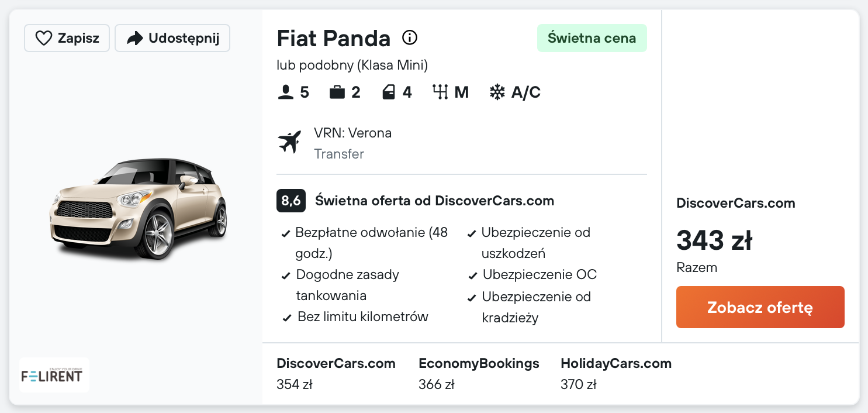
Task: Click the share arrow icon
Action: [x=135, y=39]
